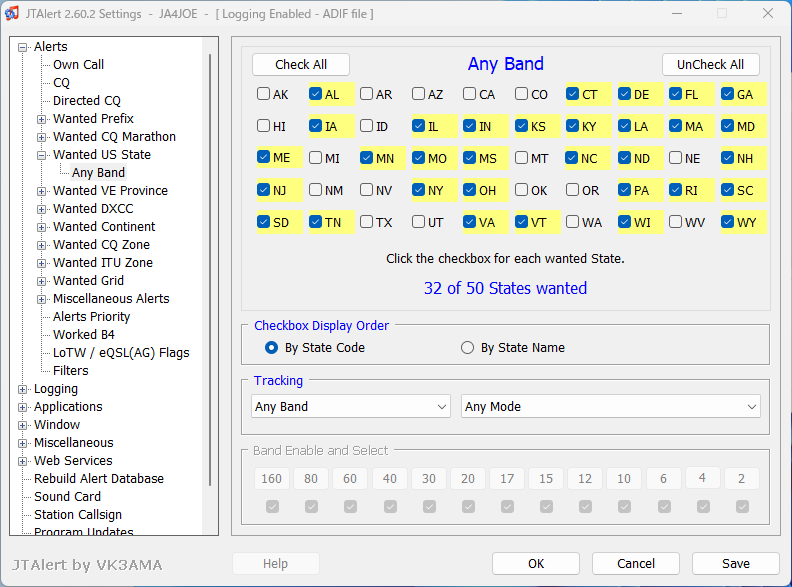Uncheck the WY state checkbox
This screenshot has width=792, height=587.
(x=727, y=222)
